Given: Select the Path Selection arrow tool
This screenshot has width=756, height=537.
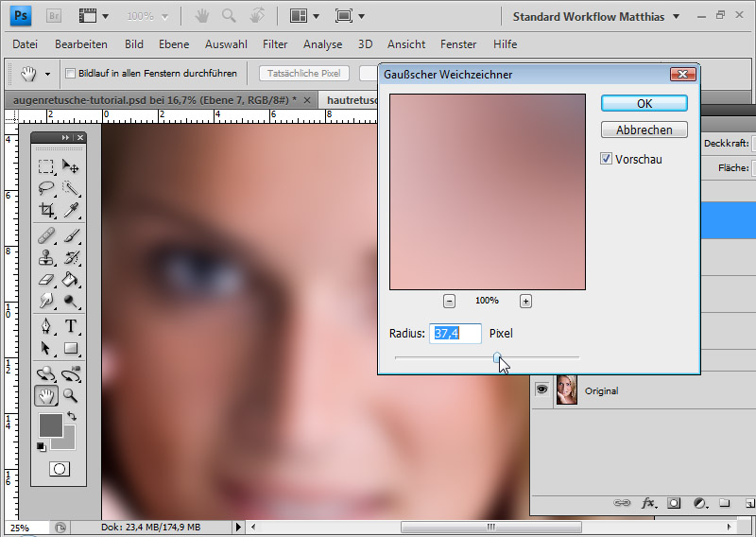Looking at the screenshot, I should [x=45, y=348].
